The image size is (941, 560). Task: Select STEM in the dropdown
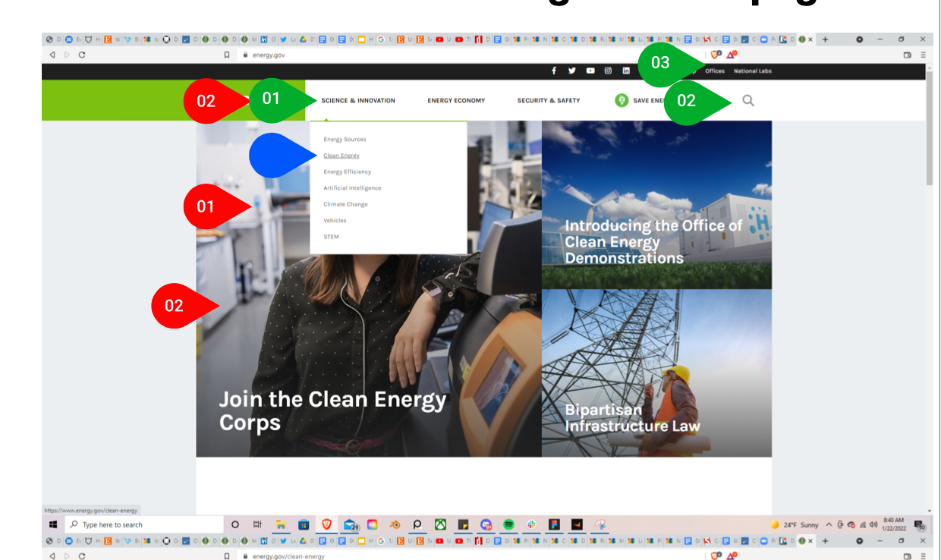point(331,237)
